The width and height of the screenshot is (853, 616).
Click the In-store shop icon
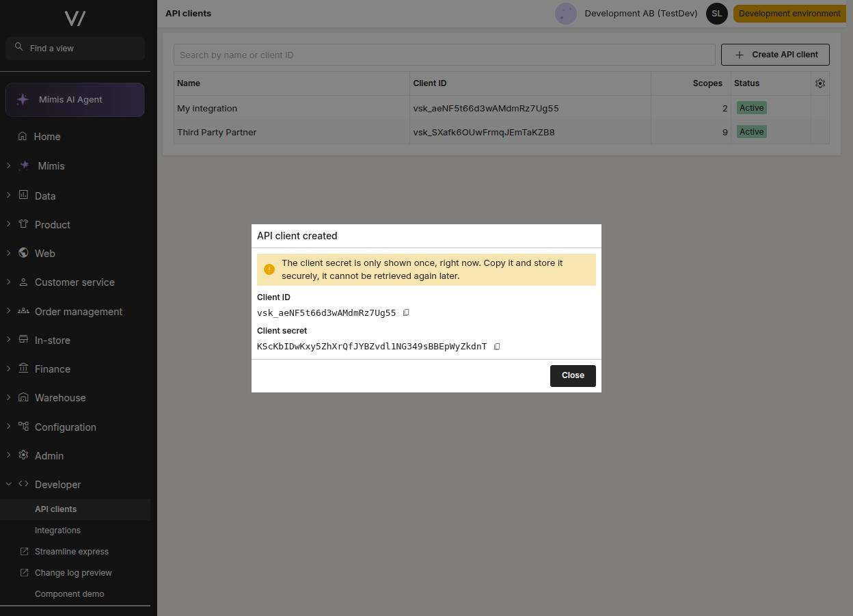(x=23, y=339)
